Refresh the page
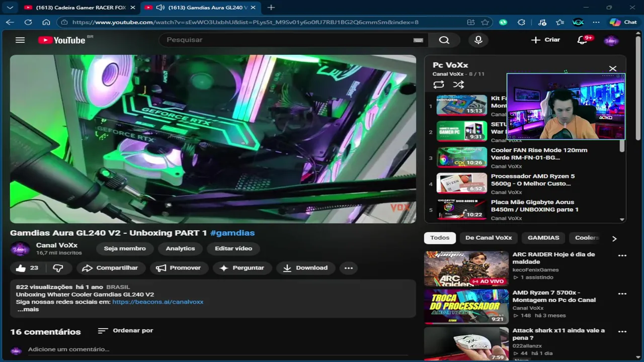This screenshot has height=362, width=644. click(x=28, y=22)
